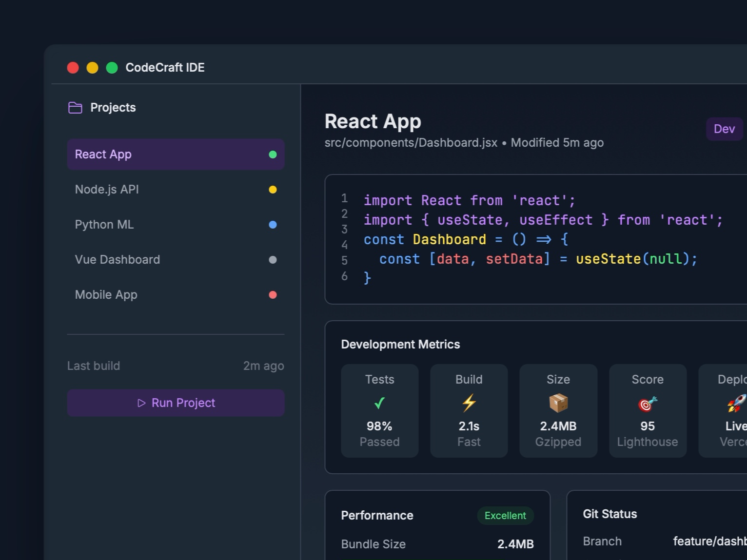Viewport: 747px width, 560px height.
Task: Click the Deploy rocket icon
Action: point(736,403)
